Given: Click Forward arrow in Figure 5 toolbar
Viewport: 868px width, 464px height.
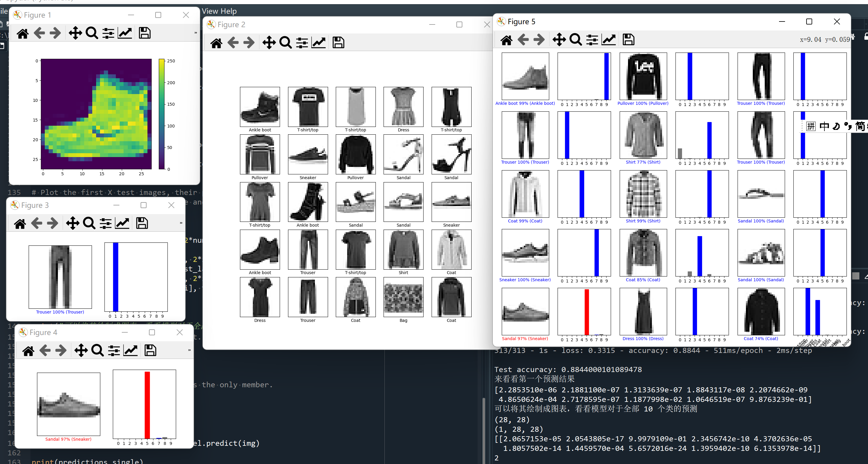Looking at the screenshot, I should point(539,40).
